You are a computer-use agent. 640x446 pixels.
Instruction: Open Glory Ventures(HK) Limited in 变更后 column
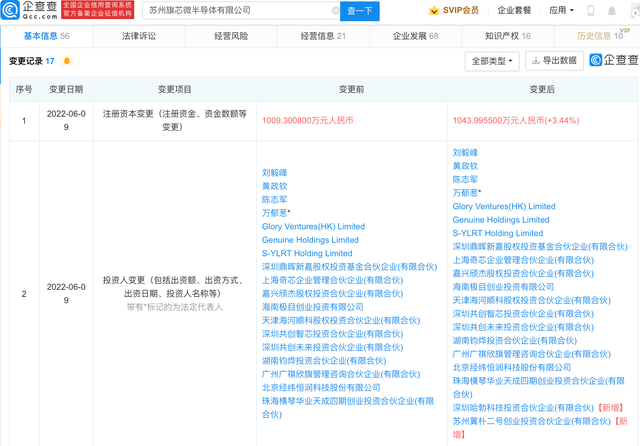coord(504,207)
